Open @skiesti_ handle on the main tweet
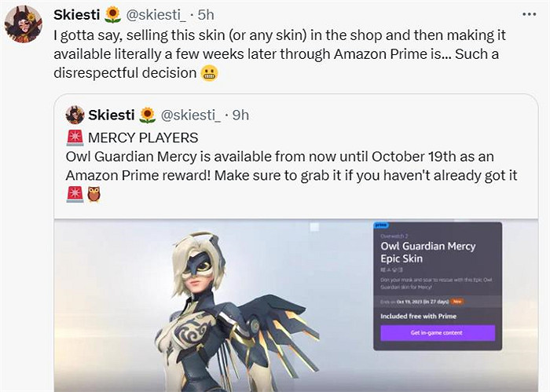The image size is (550, 392). point(156,15)
